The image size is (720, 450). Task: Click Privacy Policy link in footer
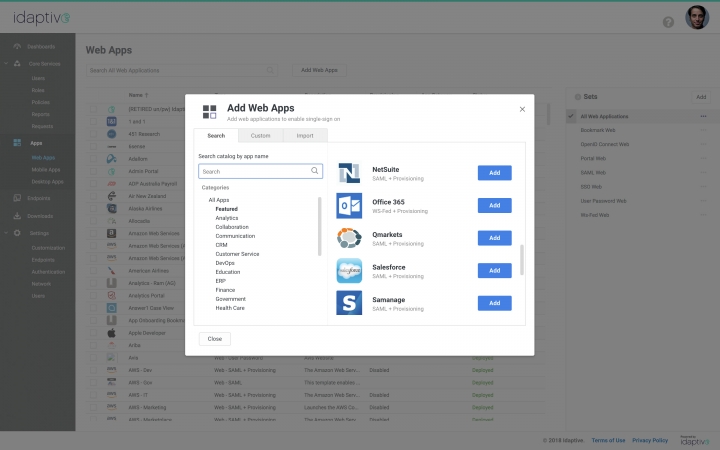click(x=650, y=440)
